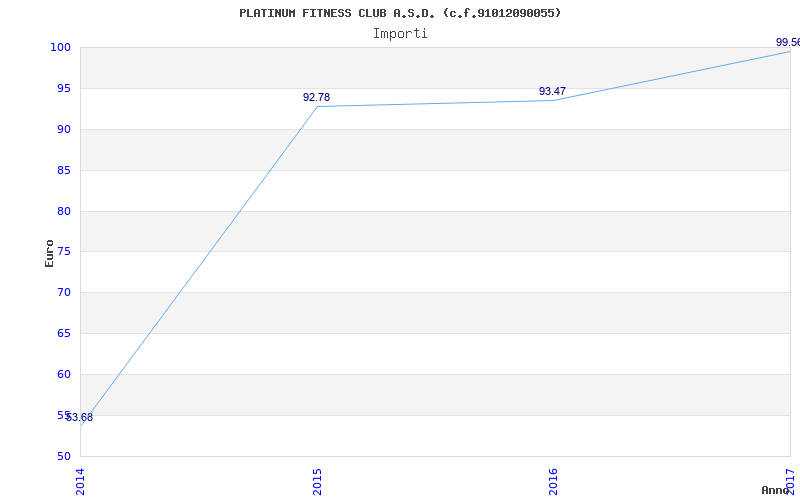Click the 60 y-axis tick label
Screen dimensions: 800x500
(63, 374)
